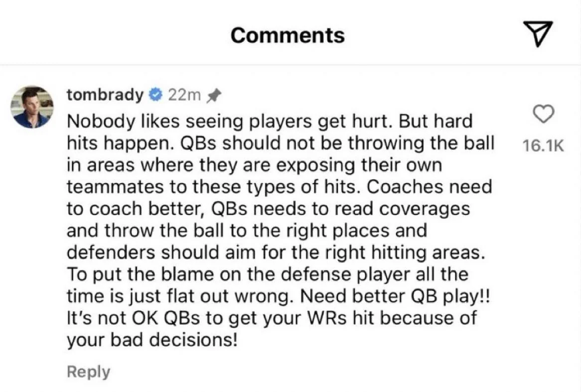Screen dimensions: 581x392
Task: Click the blue verified badge next to tombrady
Action: [x=156, y=95]
